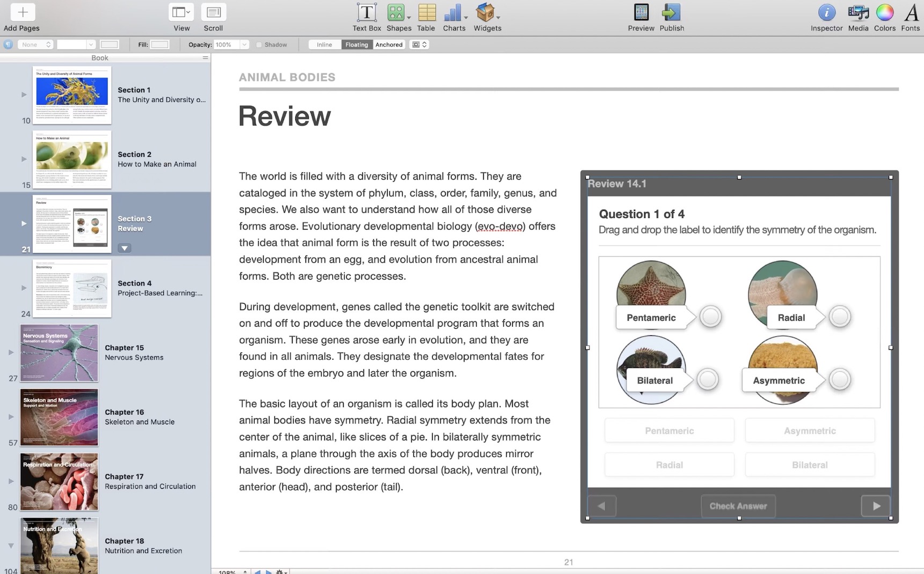Click the 'Review 14.1' widget title
The width and height of the screenshot is (924, 574).
click(617, 183)
